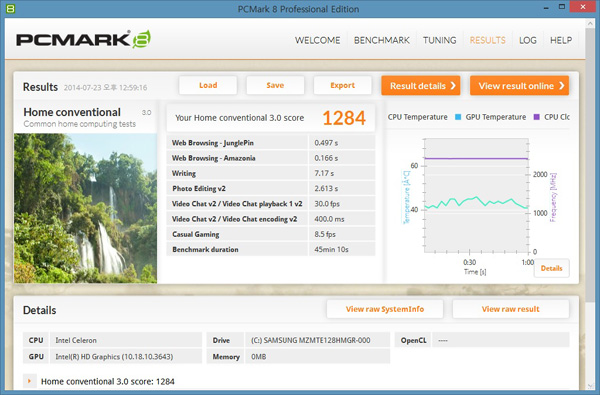Image resolution: width=600 pixels, height=395 pixels.
Task: Click the waterfall thumbnail image
Action: click(x=85, y=208)
